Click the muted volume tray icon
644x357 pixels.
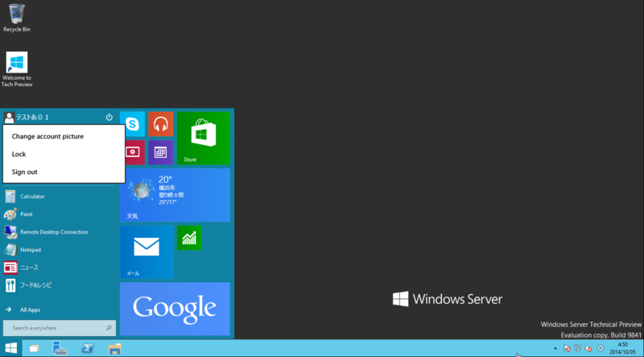(x=588, y=348)
